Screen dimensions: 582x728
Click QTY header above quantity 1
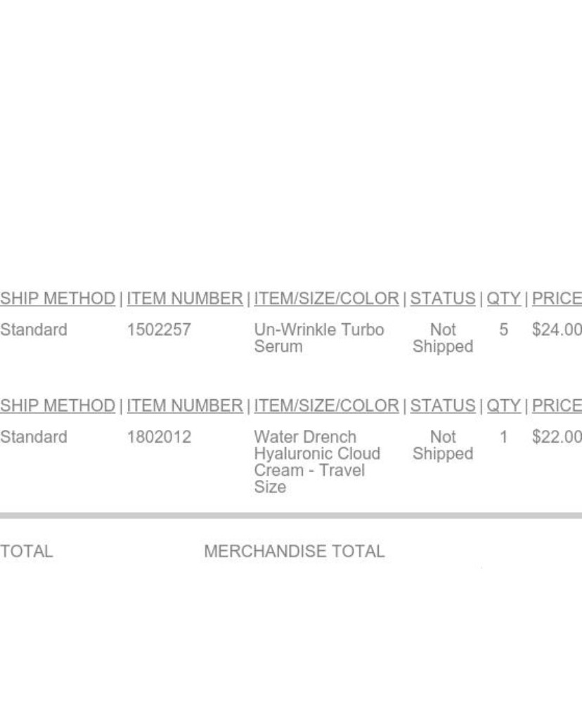coord(503,405)
